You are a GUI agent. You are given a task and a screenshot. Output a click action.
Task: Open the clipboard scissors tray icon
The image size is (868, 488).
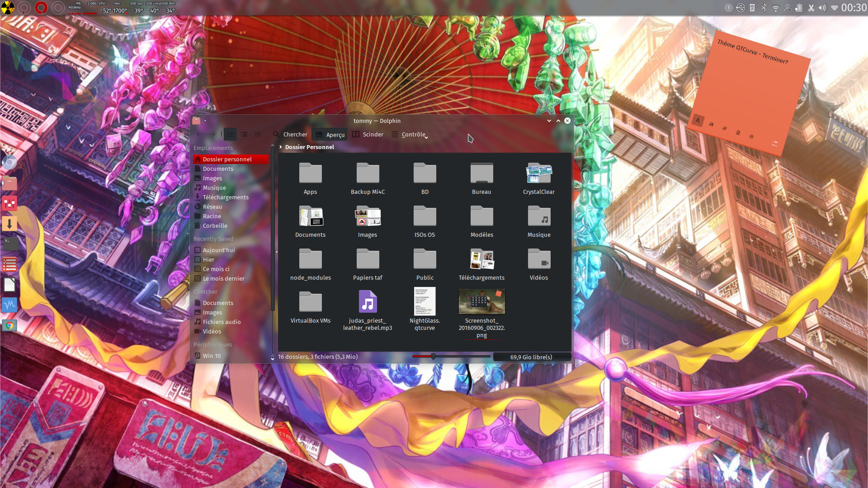coord(811,8)
